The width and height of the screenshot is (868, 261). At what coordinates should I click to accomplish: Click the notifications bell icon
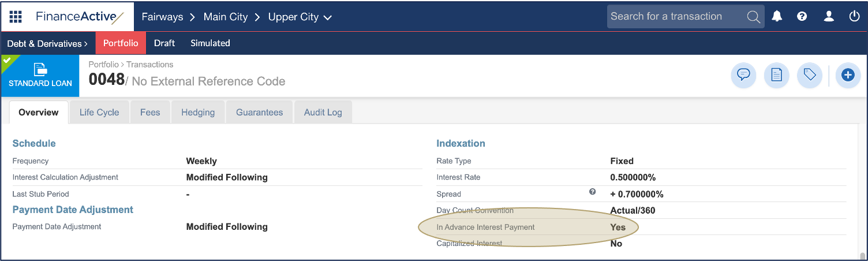pyautogui.click(x=777, y=17)
